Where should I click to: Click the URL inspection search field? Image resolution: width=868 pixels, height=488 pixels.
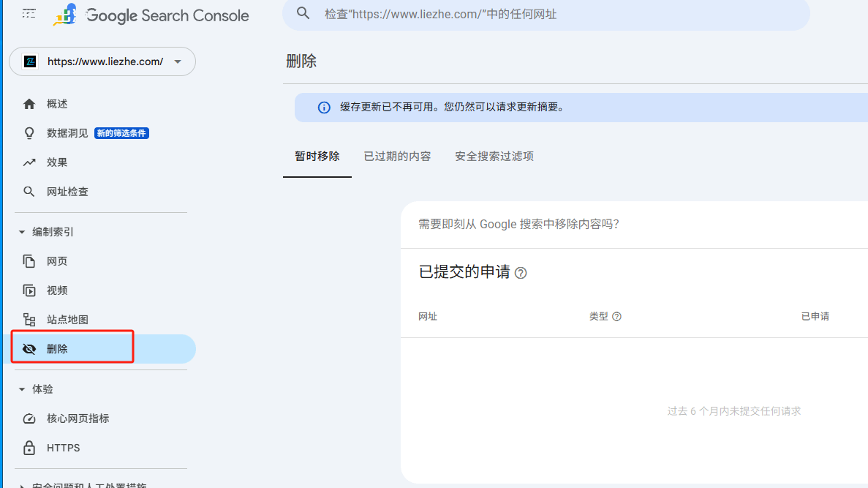(x=546, y=15)
